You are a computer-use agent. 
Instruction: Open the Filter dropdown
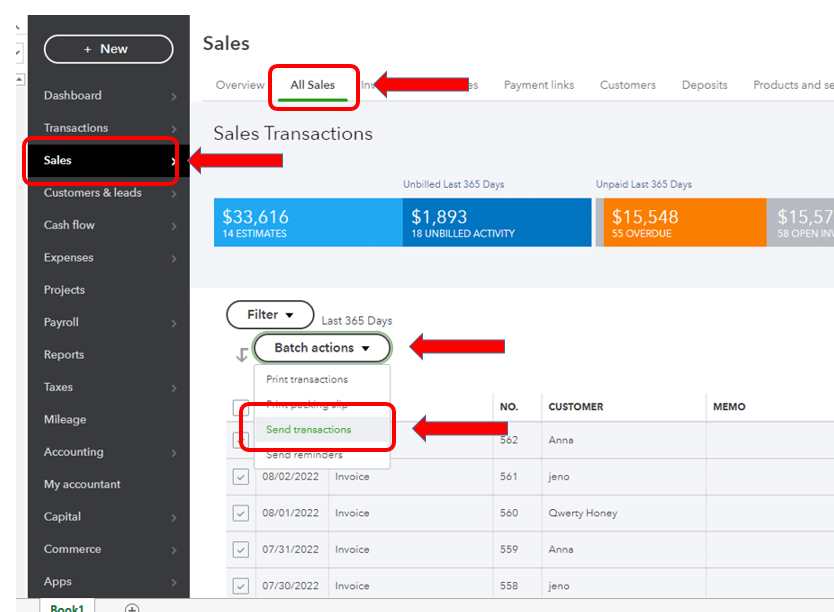pyautogui.click(x=270, y=315)
